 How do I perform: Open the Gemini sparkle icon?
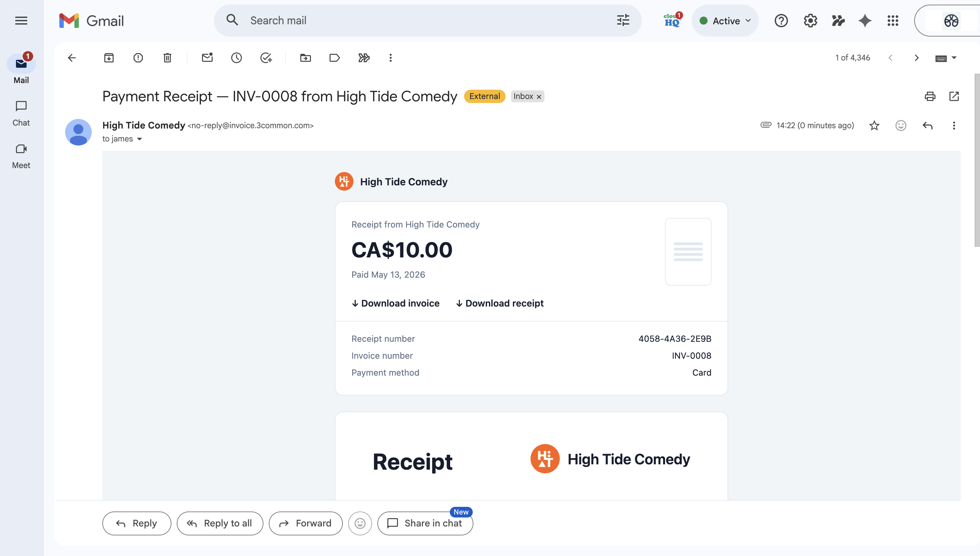[x=865, y=21]
